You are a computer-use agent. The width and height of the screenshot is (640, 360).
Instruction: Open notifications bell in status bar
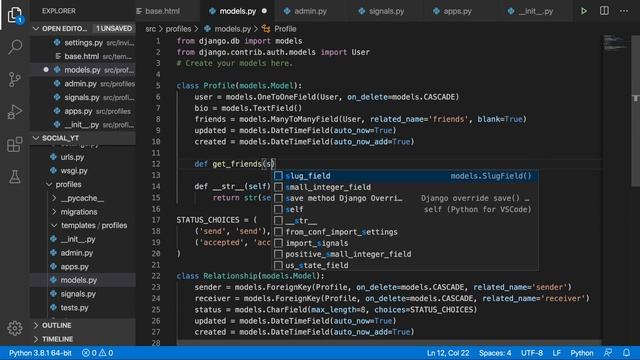(627, 353)
